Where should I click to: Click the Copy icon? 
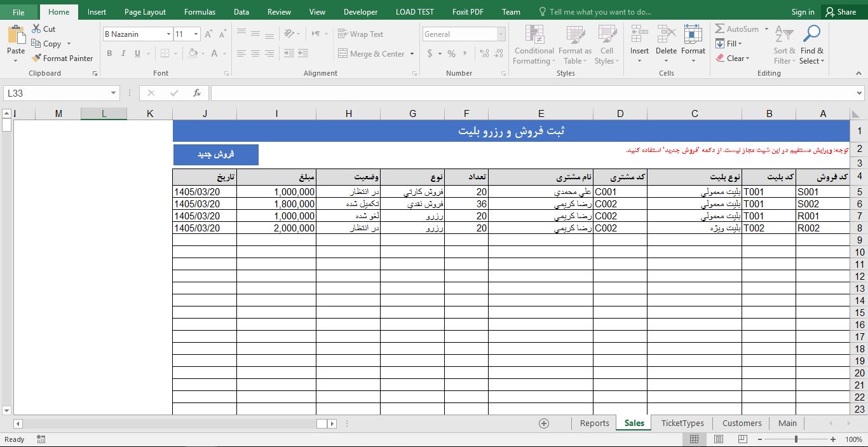coord(36,43)
